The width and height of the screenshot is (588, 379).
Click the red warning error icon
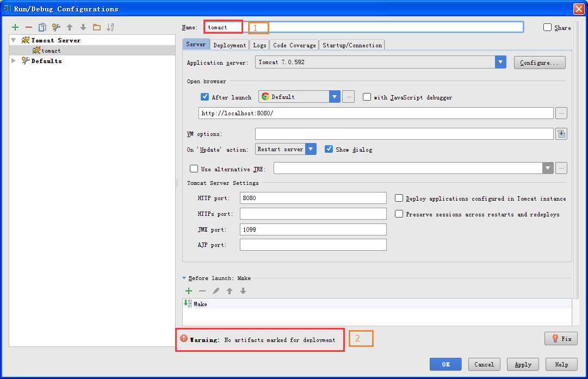(184, 338)
